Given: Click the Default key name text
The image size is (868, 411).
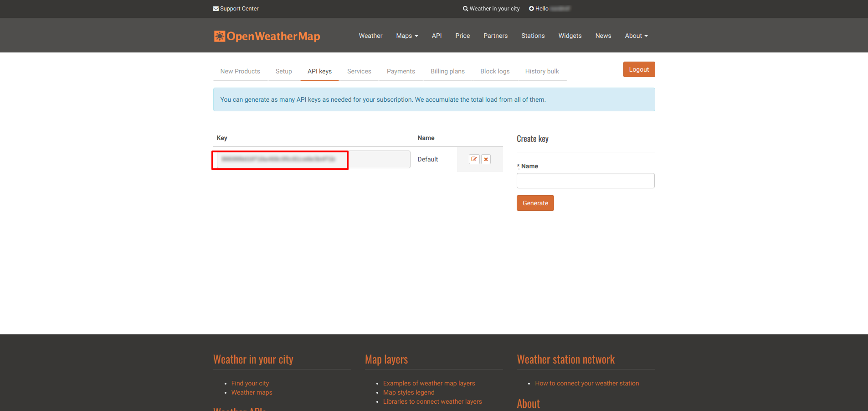Looking at the screenshot, I should pos(428,159).
